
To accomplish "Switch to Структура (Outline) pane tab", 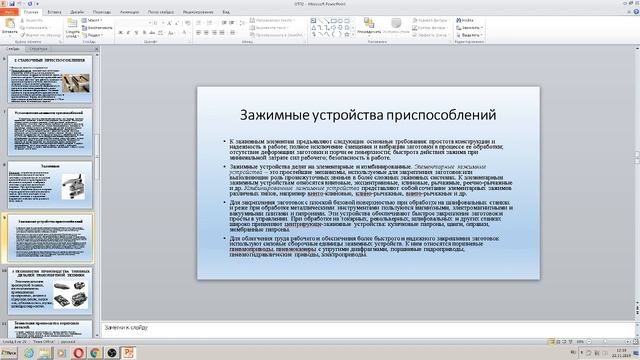I will [x=39, y=49].
